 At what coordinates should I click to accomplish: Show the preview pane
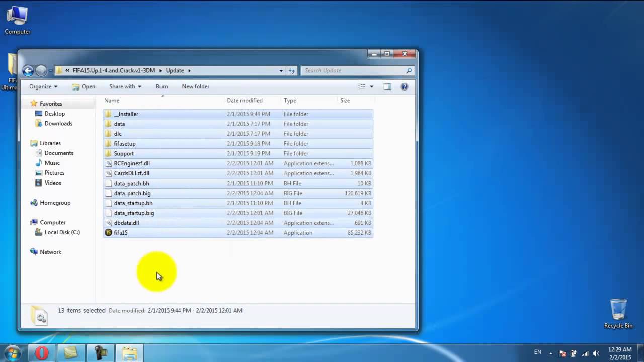tap(387, 86)
